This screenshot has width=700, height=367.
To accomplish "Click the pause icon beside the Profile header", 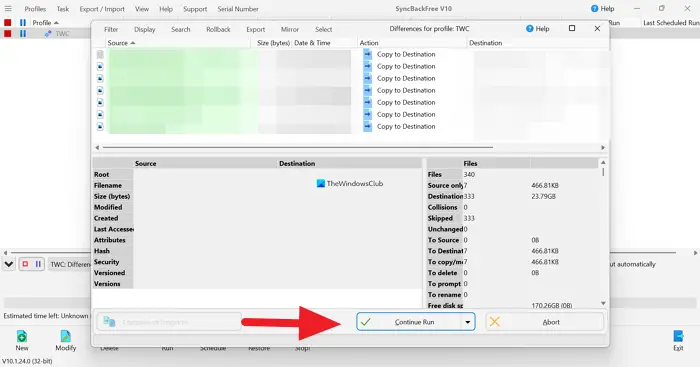I will [x=23, y=22].
